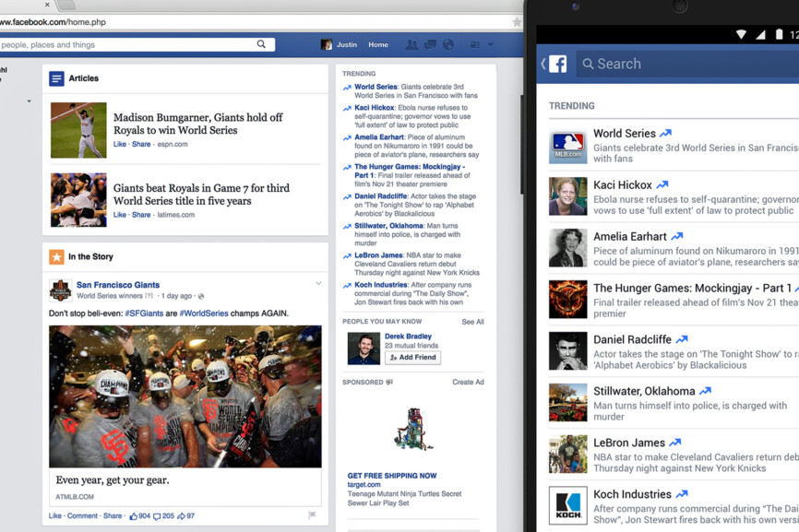Screen dimensions: 799x532
Task: Expand the left sidebar dropdown arrow
Action: 29,101
